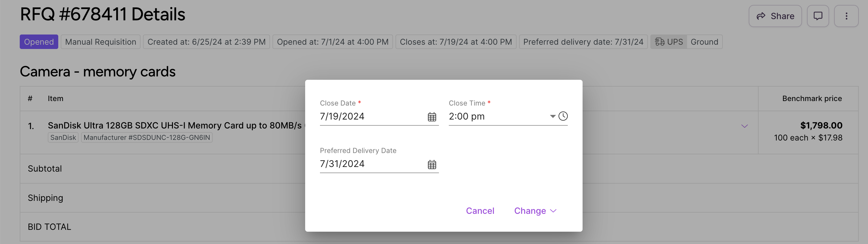Image resolution: width=868 pixels, height=244 pixels.
Task: Click the Opened status badge
Action: [x=39, y=42]
